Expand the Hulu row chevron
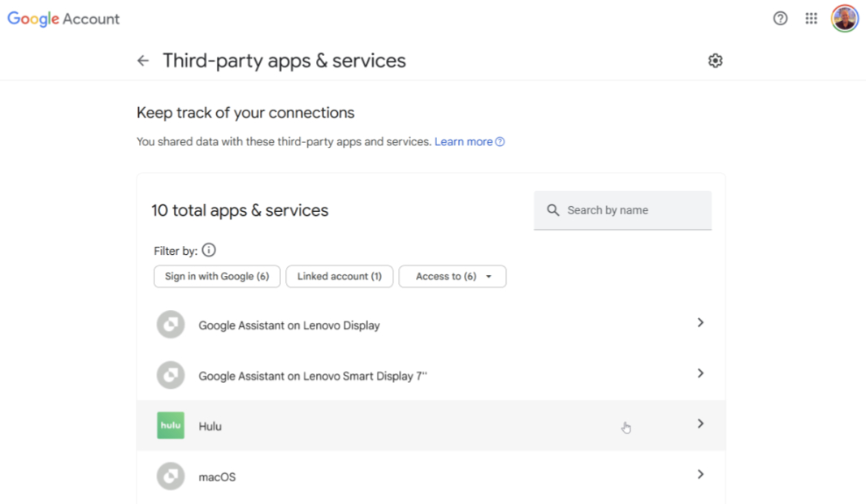Screen dimensions: 866x504 700,424
